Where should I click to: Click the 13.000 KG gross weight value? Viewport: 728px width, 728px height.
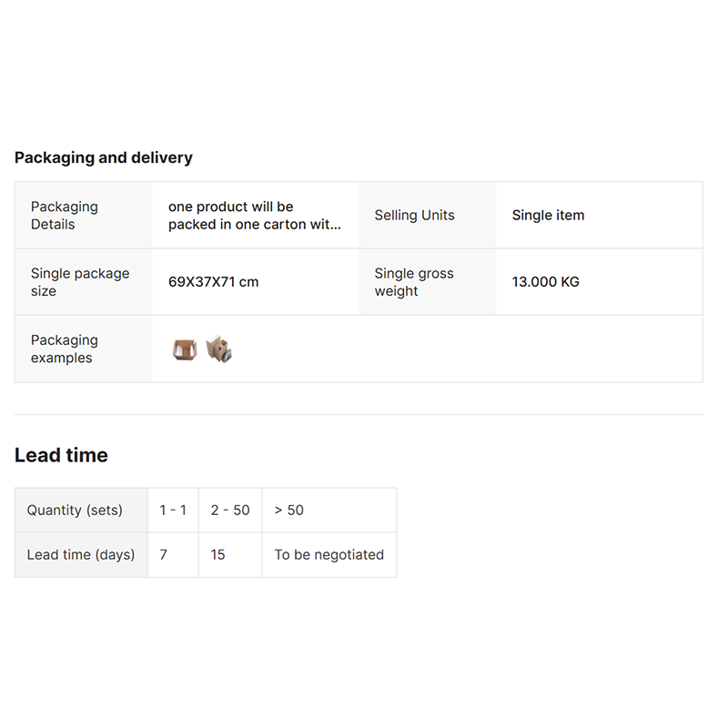545,282
